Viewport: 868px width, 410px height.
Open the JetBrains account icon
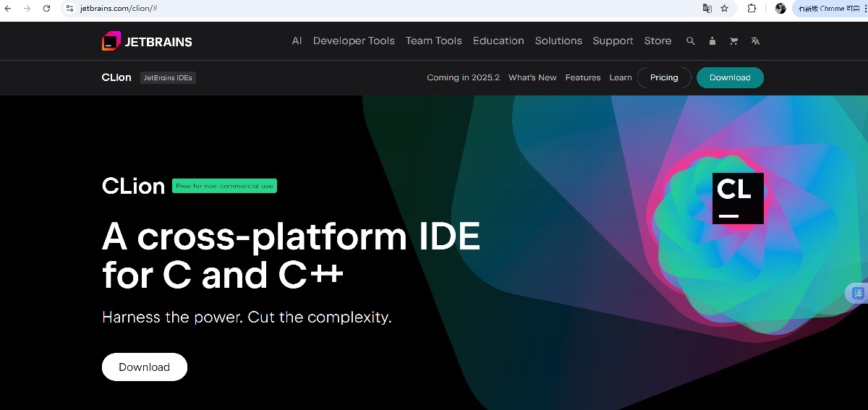point(712,41)
